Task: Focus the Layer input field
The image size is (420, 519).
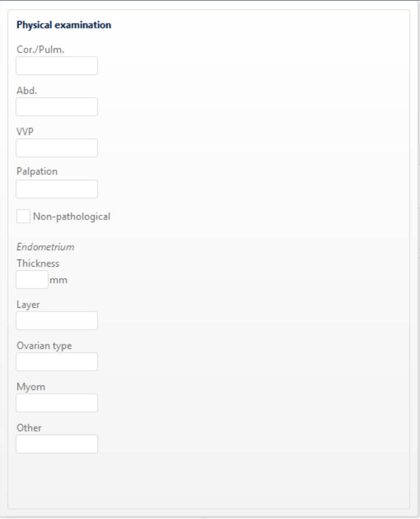Action: point(57,321)
